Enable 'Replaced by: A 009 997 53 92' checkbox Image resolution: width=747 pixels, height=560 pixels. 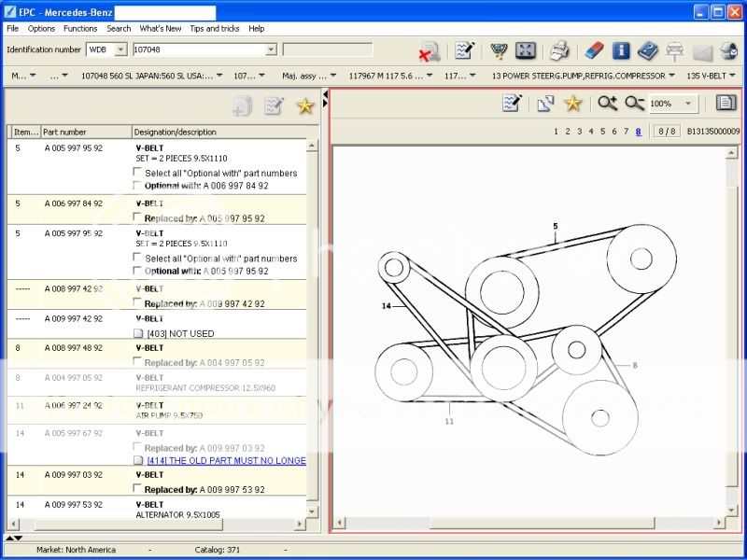point(138,489)
